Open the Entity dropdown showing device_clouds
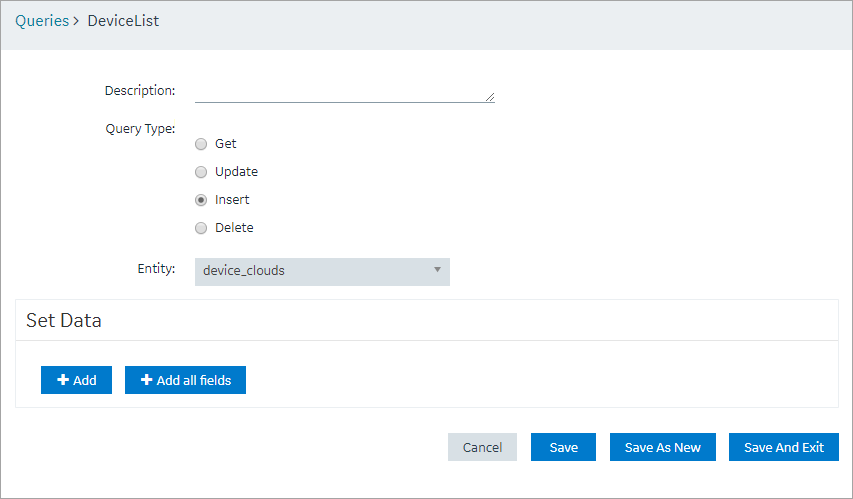The width and height of the screenshot is (853, 499). 322,272
